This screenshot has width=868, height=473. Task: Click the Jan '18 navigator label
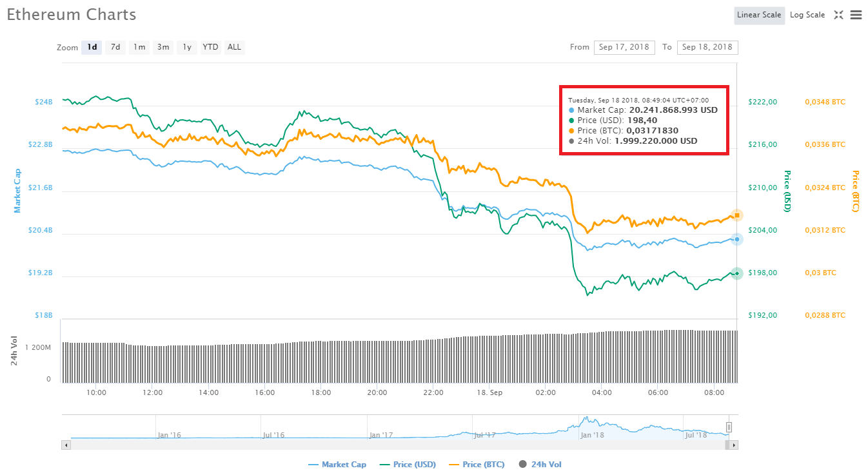591,435
